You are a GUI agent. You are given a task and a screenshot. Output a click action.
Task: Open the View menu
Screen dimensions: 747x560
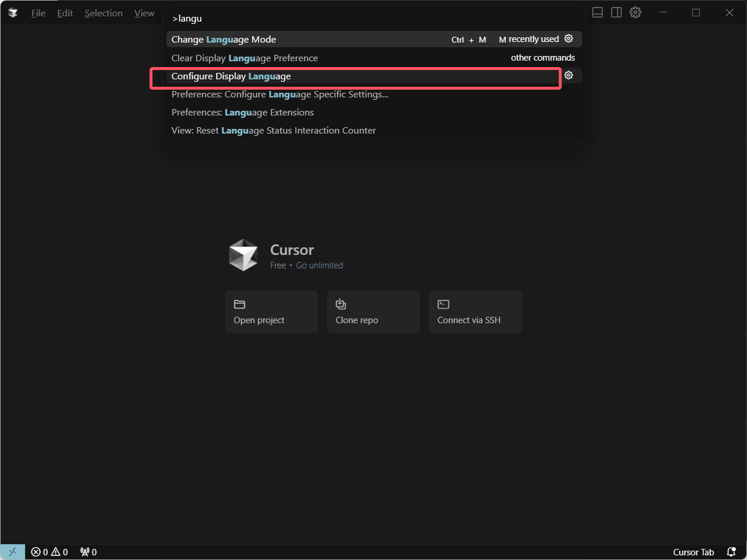144,13
